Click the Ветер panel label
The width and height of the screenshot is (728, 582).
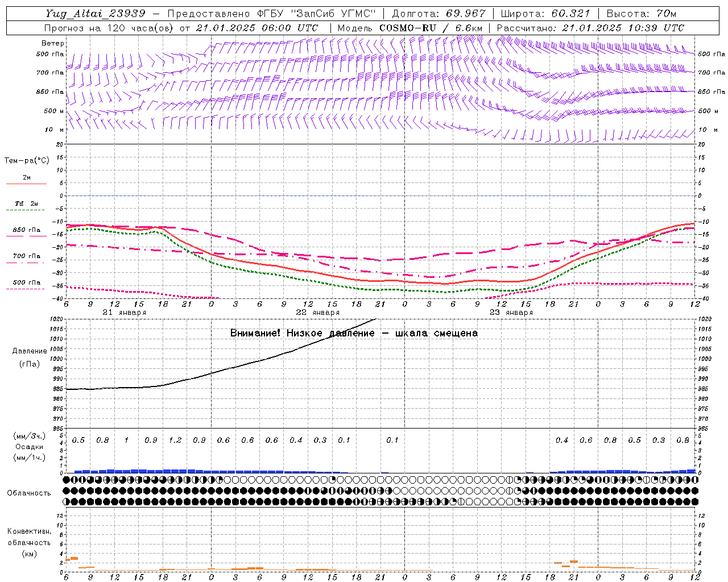pos(53,43)
